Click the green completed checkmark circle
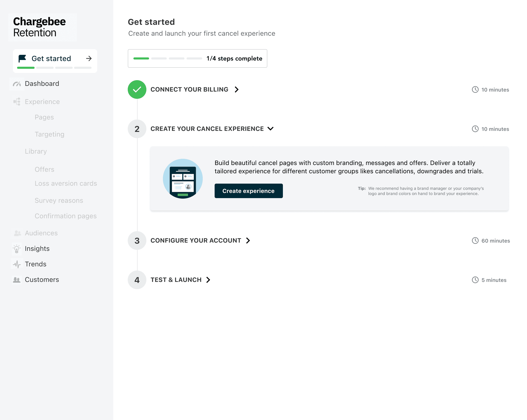The height and width of the screenshot is (420, 527). tap(137, 89)
